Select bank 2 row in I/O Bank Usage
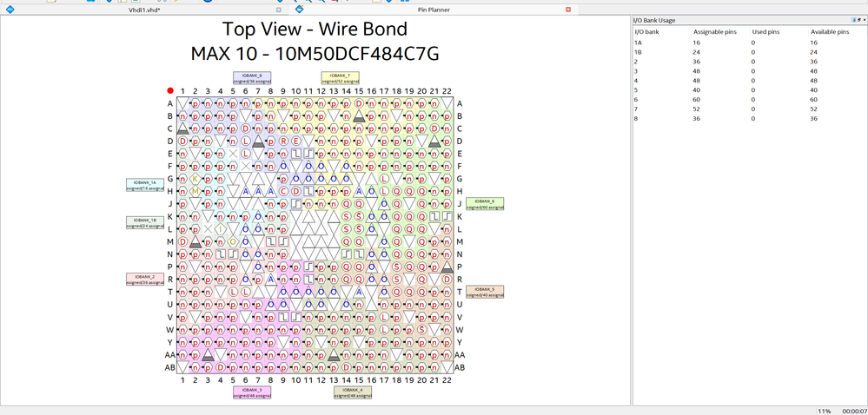The width and height of the screenshot is (868, 415). (x=750, y=62)
